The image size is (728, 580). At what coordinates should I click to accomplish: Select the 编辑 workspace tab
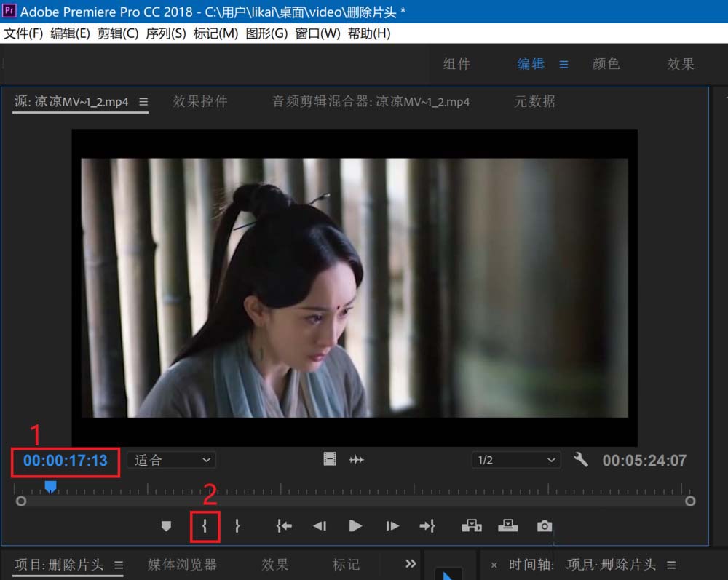point(531,64)
